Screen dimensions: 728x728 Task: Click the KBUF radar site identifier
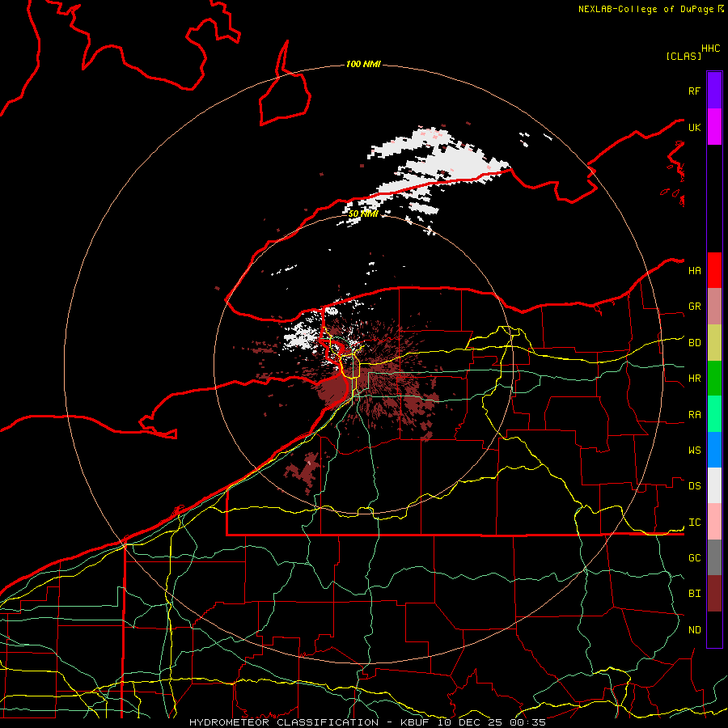[415, 722]
